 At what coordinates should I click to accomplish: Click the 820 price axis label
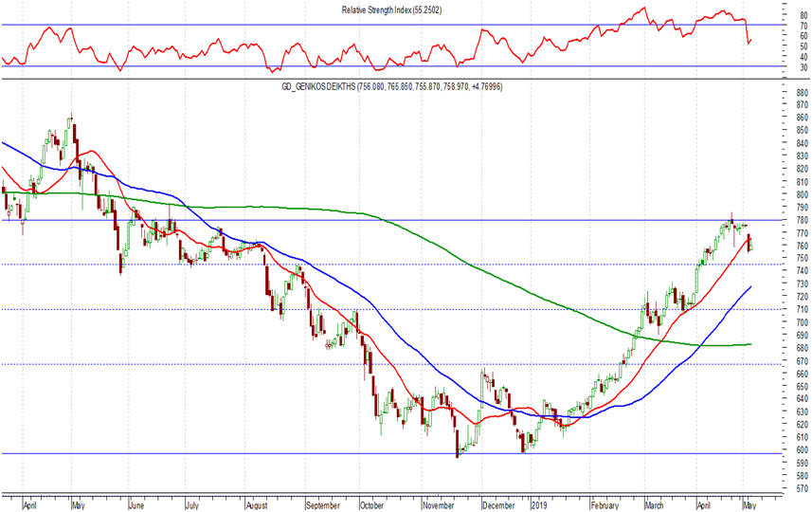803,169
